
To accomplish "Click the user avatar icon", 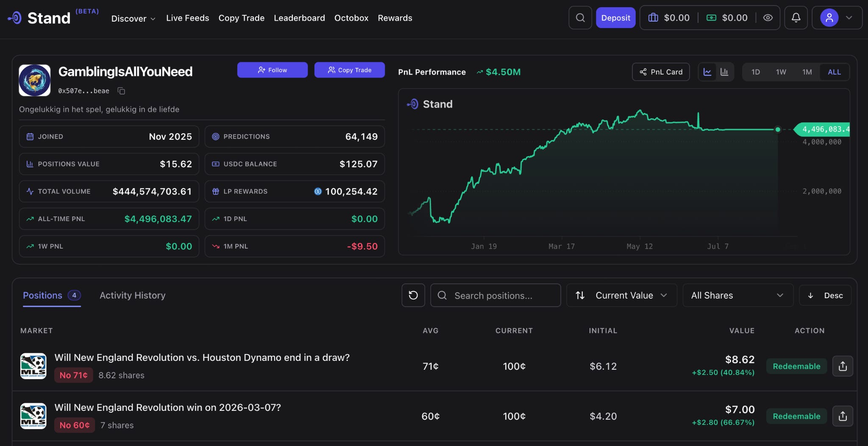I will [x=829, y=18].
